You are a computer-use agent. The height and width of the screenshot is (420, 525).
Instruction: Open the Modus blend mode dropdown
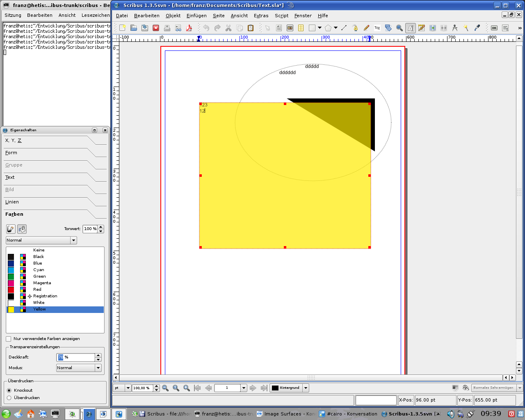(79, 368)
